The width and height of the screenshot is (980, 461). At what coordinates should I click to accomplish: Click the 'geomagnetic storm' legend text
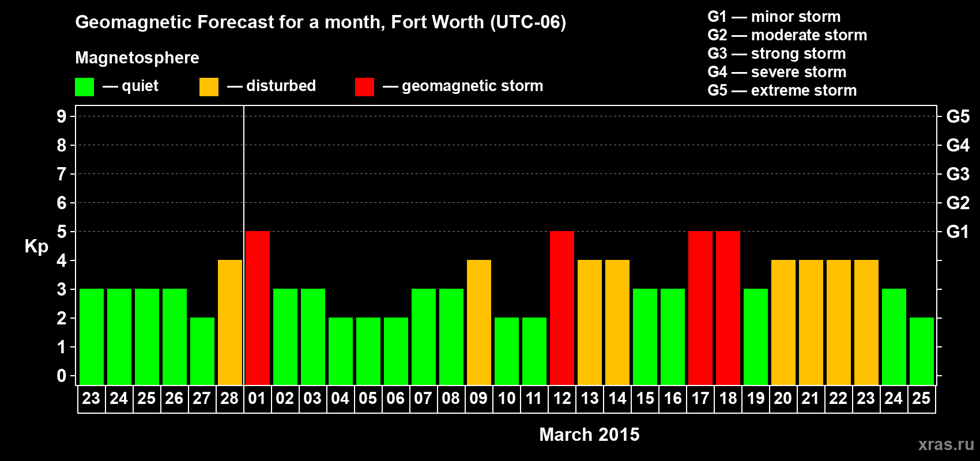point(473,86)
